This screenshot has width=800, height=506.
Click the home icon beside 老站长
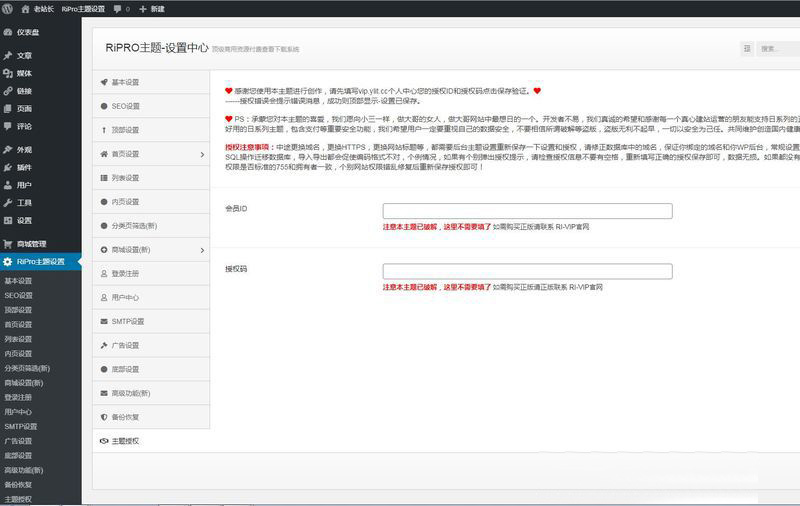(23, 8)
